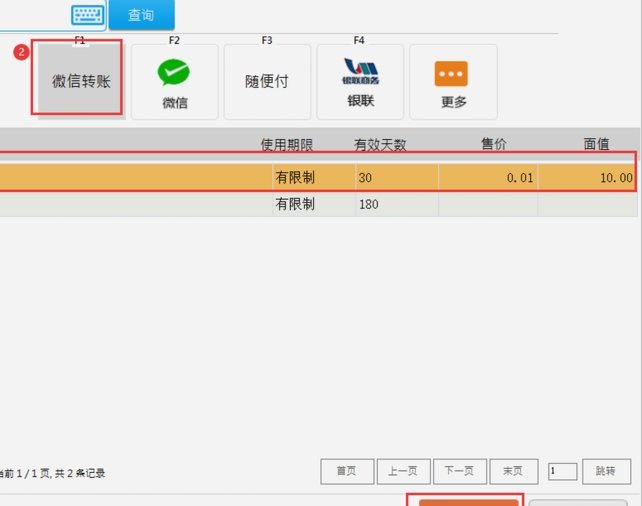The height and width of the screenshot is (506, 642).
Task: Select the row with 180 valid days
Action: pyautogui.click(x=318, y=204)
